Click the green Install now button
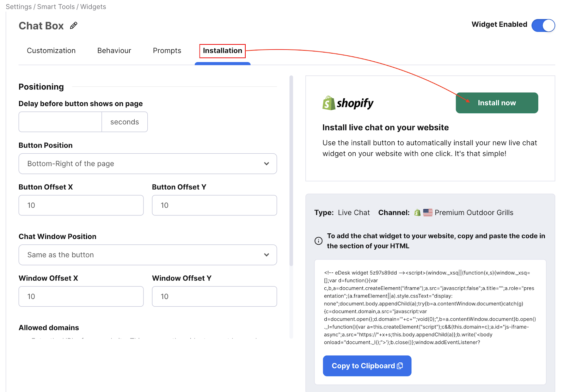Viewport: 564px width, 392px height. coord(497,103)
